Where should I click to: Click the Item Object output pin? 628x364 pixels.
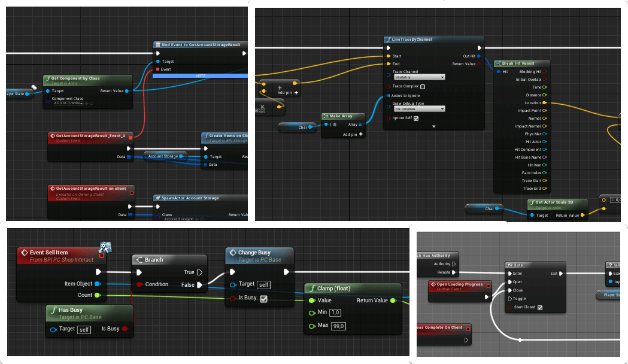(98, 284)
